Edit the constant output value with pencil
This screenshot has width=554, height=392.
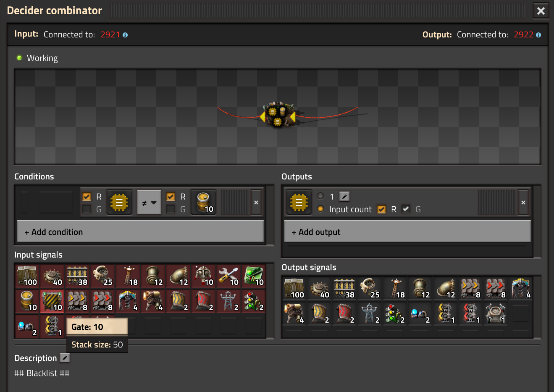344,196
